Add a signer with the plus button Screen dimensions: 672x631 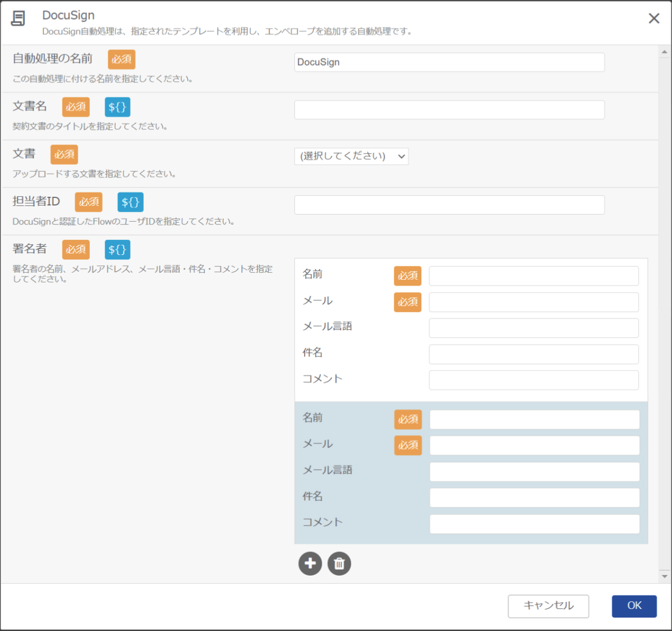pos(310,563)
